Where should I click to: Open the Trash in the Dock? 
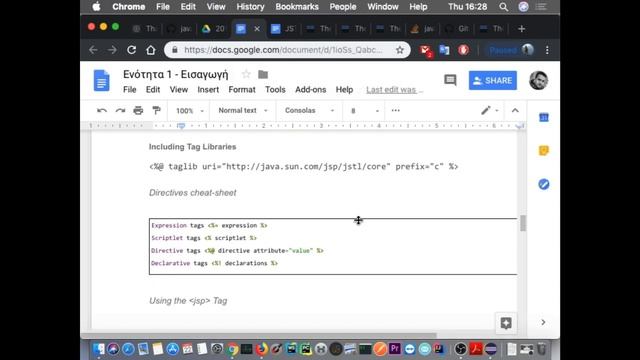[x=542, y=349]
